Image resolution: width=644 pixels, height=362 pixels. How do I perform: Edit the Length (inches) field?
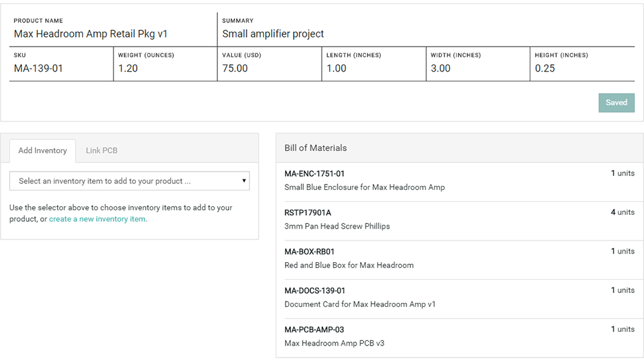pos(372,68)
